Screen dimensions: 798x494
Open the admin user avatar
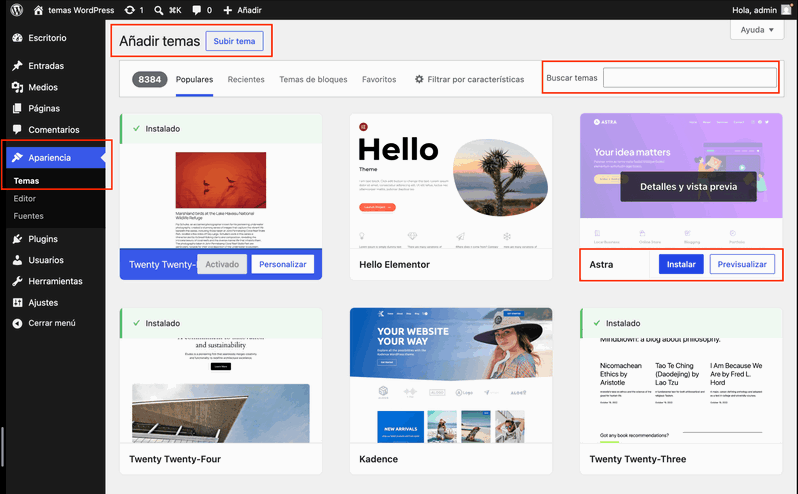click(786, 10)
